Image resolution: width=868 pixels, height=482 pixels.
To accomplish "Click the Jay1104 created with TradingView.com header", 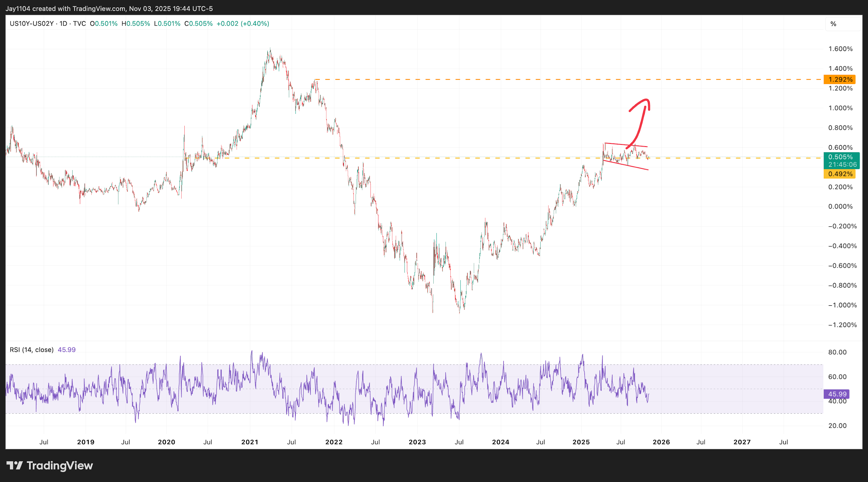I will click(109, 8).
